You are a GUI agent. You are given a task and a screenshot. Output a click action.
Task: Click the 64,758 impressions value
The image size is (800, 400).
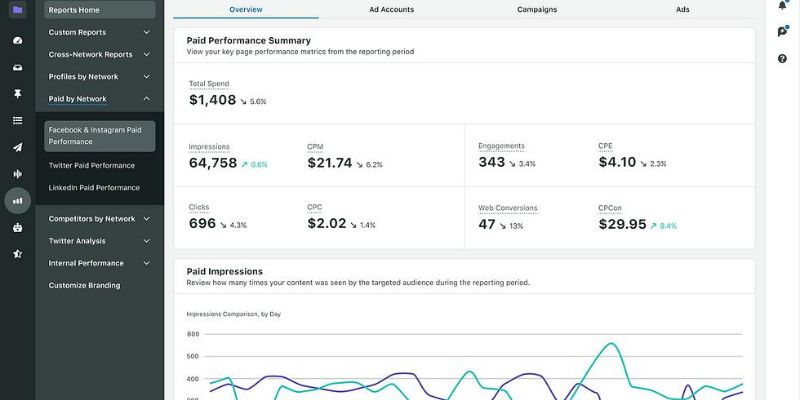(x=213, y=163)
